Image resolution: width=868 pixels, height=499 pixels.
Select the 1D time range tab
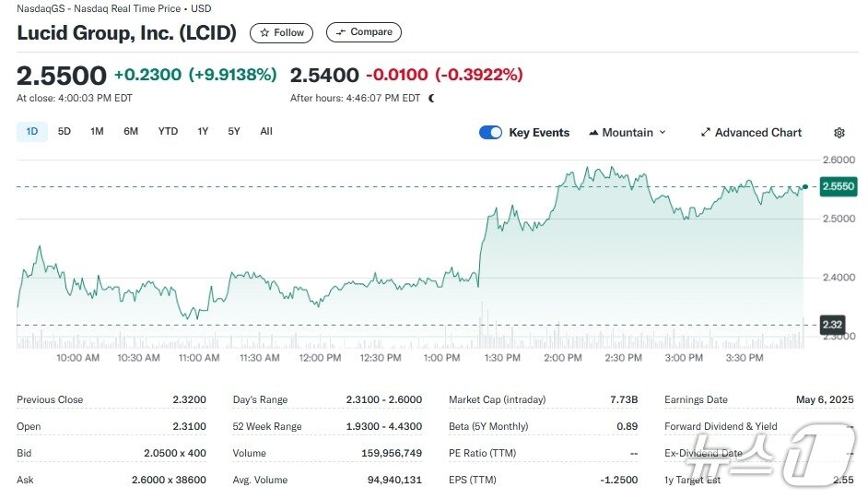click(x=32, y=131)
